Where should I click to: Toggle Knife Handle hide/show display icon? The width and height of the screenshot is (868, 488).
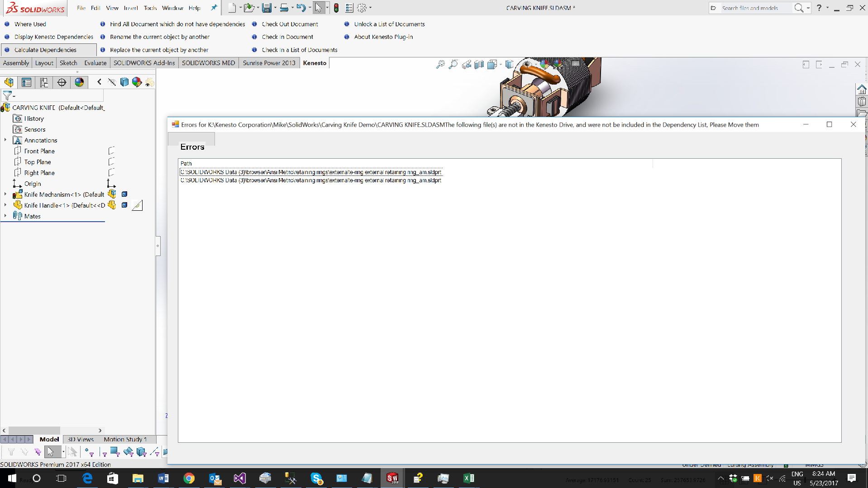(x=112, y=205)
